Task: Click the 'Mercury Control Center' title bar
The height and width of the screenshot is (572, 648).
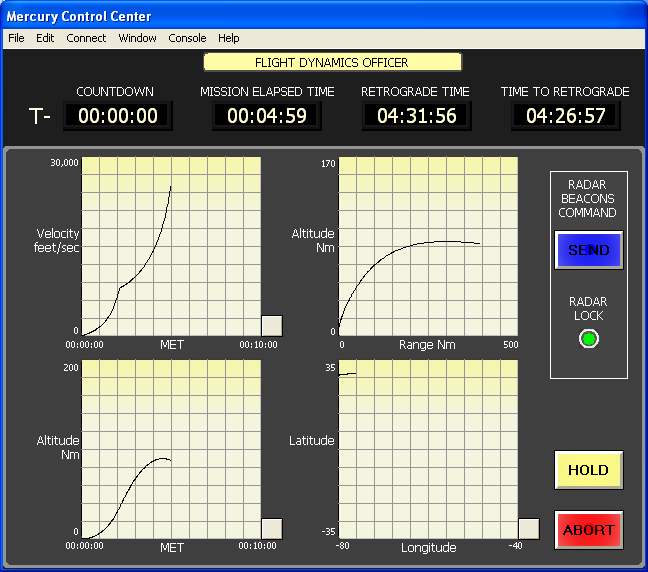Action: pyautogui.click(x=324, y=16)
